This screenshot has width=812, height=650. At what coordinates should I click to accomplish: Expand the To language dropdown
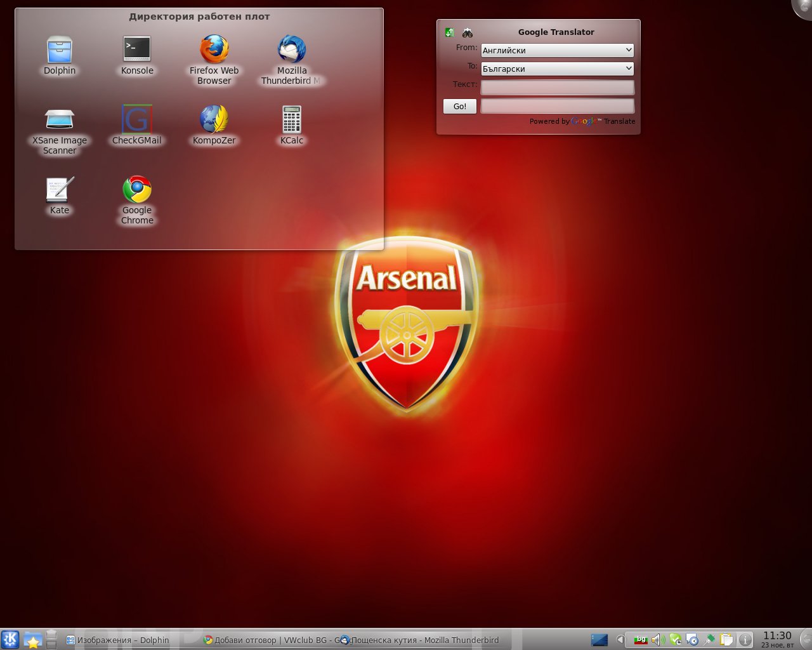click(x=557, y=69)
